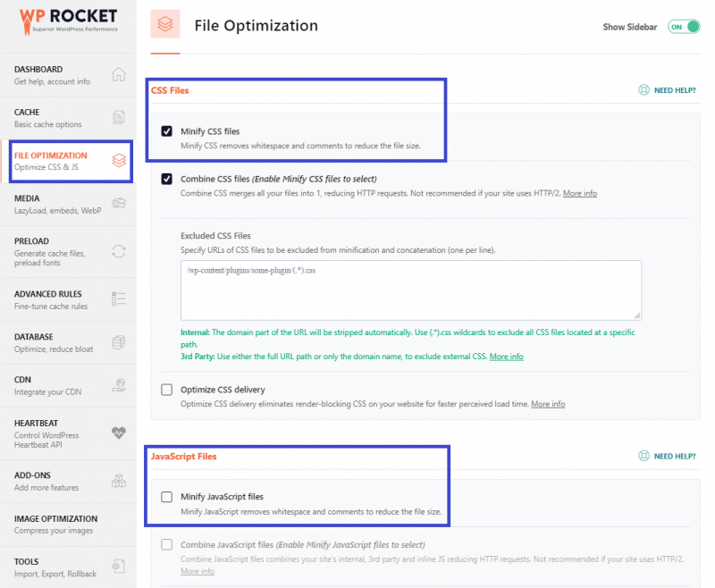Click the Add-ons cubes icon
Image resolution: width=715 pixels, height=588 pixels.
tap(118, 481)
